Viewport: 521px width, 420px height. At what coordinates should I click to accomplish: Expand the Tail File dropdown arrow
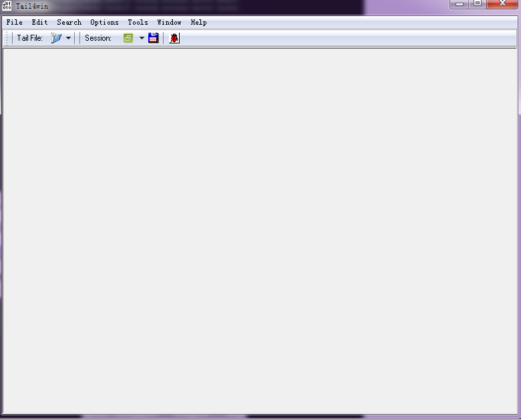click(x=68, y=38)
